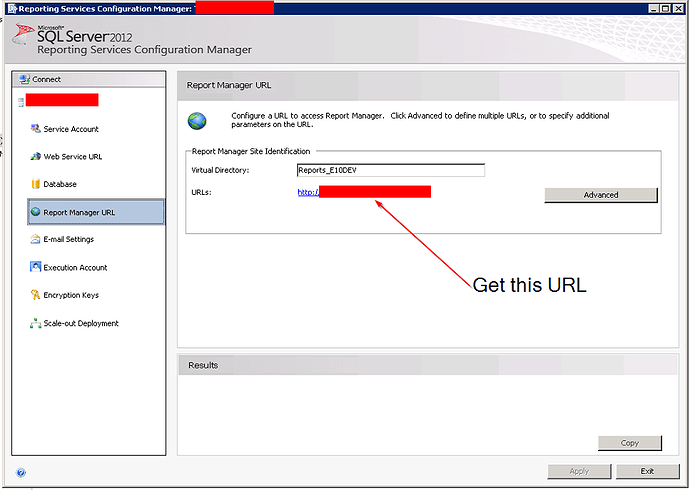Image resolution: width=690 pixels, height=490 pixels.
Task: Click the Copy button in Results
Action: click(x=630, y=443)
